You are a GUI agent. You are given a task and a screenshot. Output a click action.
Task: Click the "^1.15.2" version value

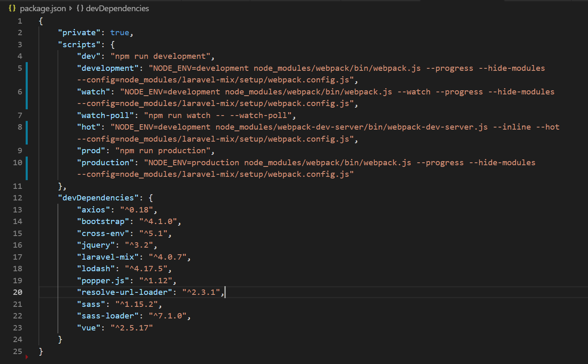coord(137,304)
